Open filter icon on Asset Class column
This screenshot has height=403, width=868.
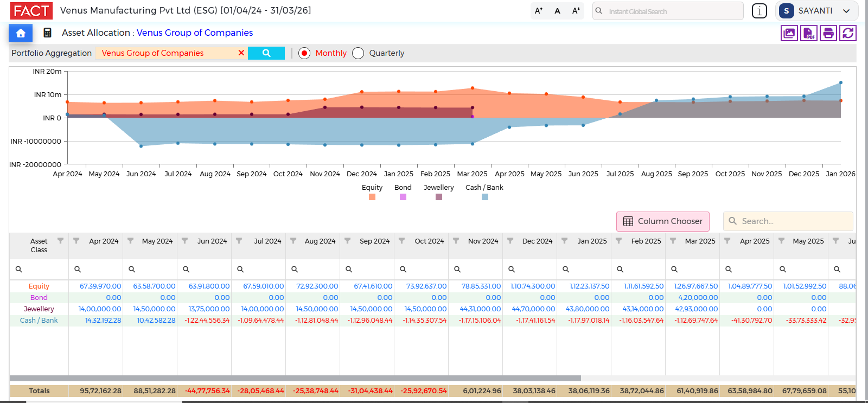[60, 241]
